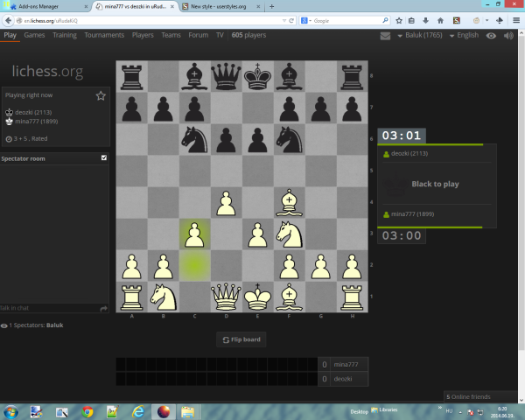Click the page vertical scrollbar
Image resolution: width=525 pixels, height=420 pixels.
coord(521,216)
